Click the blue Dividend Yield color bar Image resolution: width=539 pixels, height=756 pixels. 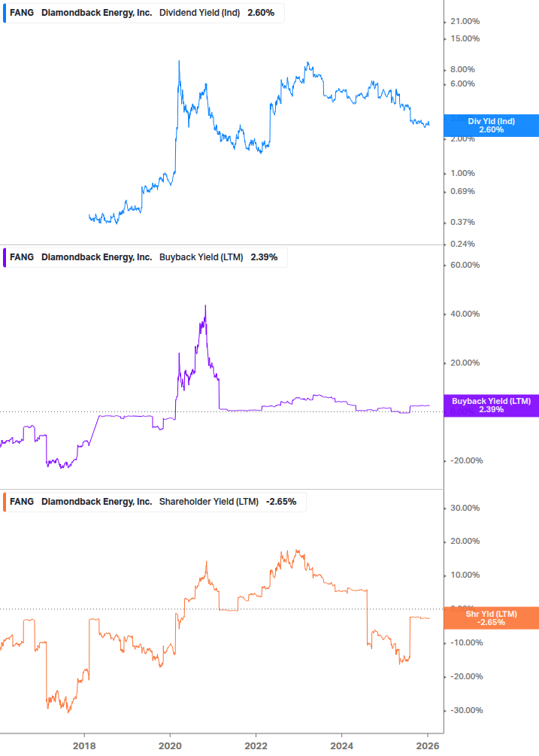[4, 13]
